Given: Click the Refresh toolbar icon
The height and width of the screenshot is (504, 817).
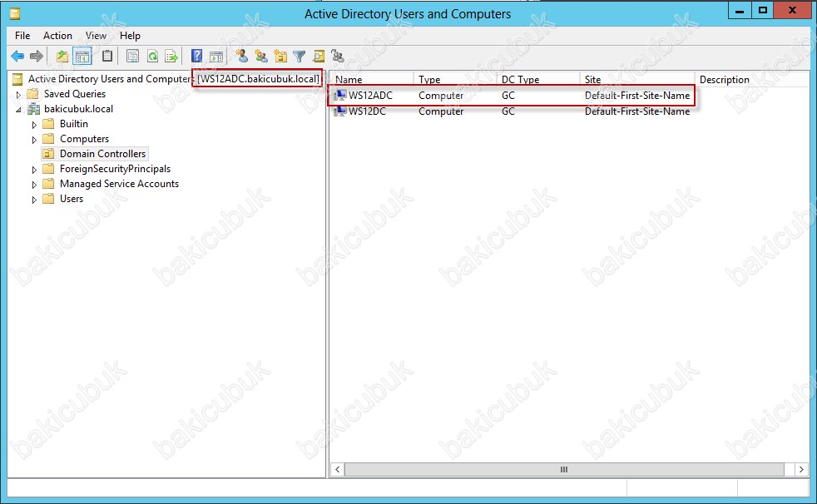Looking at the screenshot, I should [152, 57].
